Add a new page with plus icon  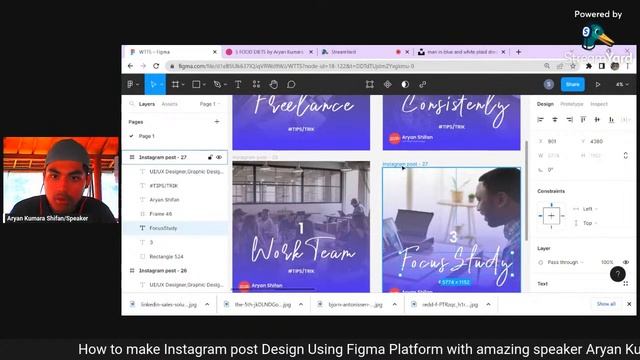pyautogui.click(x=217, y=122)
